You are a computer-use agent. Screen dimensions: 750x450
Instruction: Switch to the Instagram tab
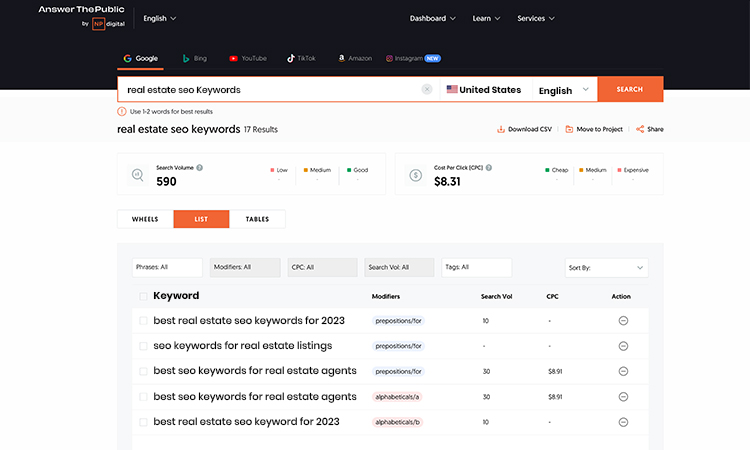point(413,58)
